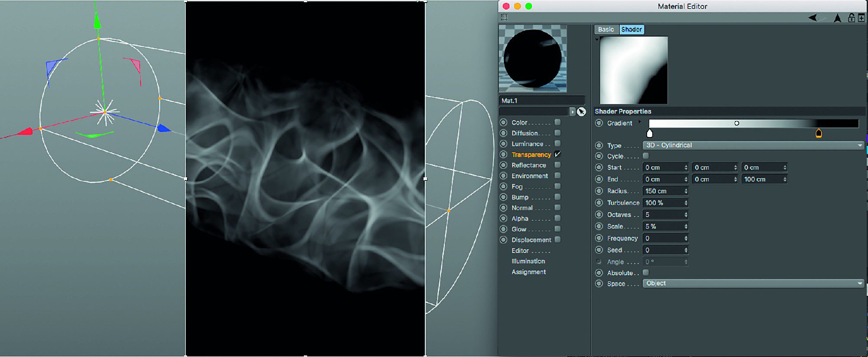Open the Type dropdown showing 3D - Cylindrical

click(753, 145)
